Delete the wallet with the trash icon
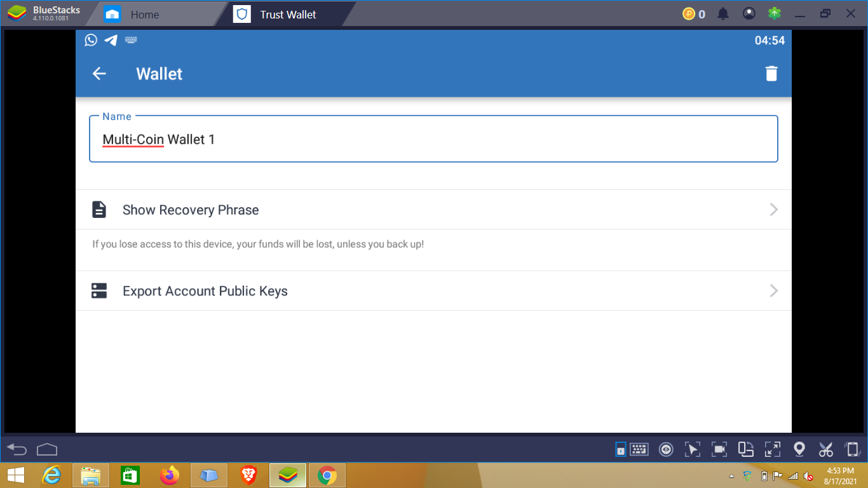Screen dimensions: 868x488 pos(771,74)
